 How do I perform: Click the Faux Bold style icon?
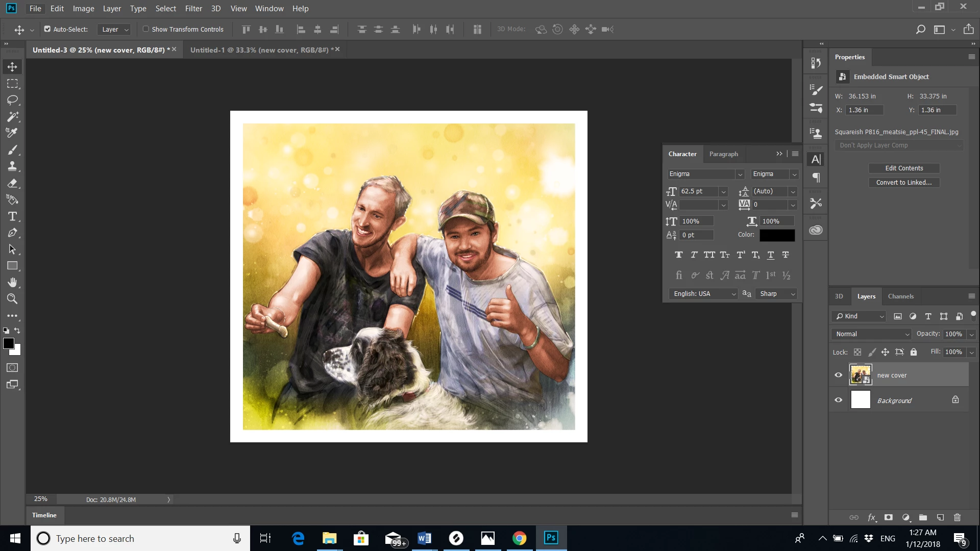pos(678,255)
